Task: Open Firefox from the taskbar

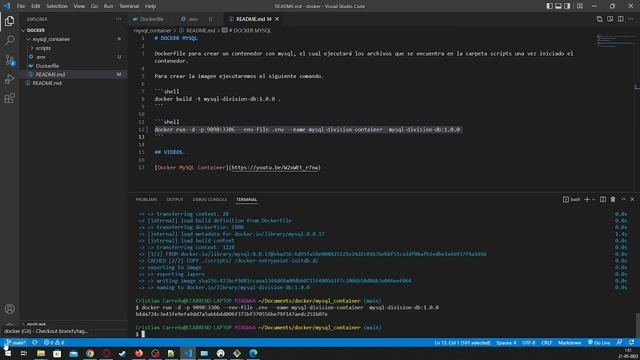Action: pyautogui.click(x=139, y=353)
